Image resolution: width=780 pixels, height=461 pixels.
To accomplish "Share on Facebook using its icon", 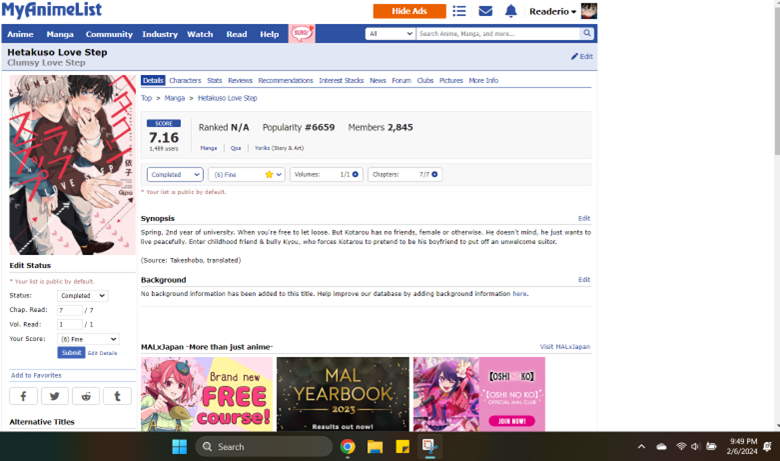I will pos(23,396).
